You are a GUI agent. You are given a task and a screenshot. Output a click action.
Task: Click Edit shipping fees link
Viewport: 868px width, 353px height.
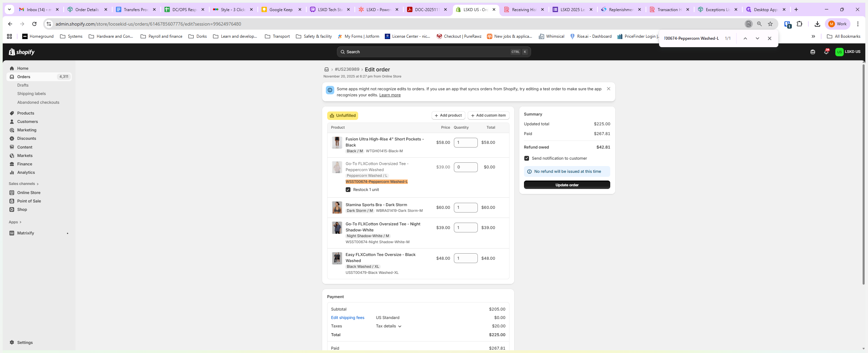[x=347, y=318]
